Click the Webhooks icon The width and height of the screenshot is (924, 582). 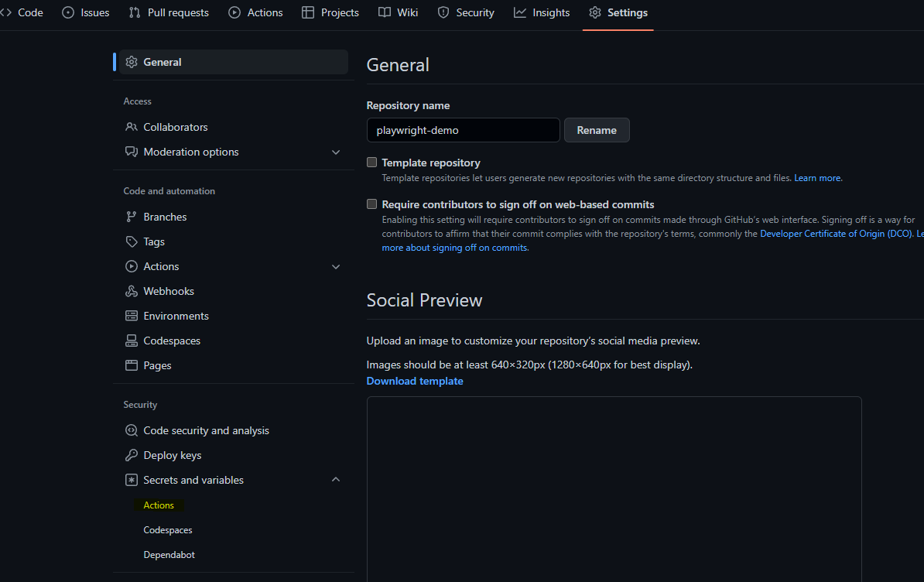(x=132, y=291)
